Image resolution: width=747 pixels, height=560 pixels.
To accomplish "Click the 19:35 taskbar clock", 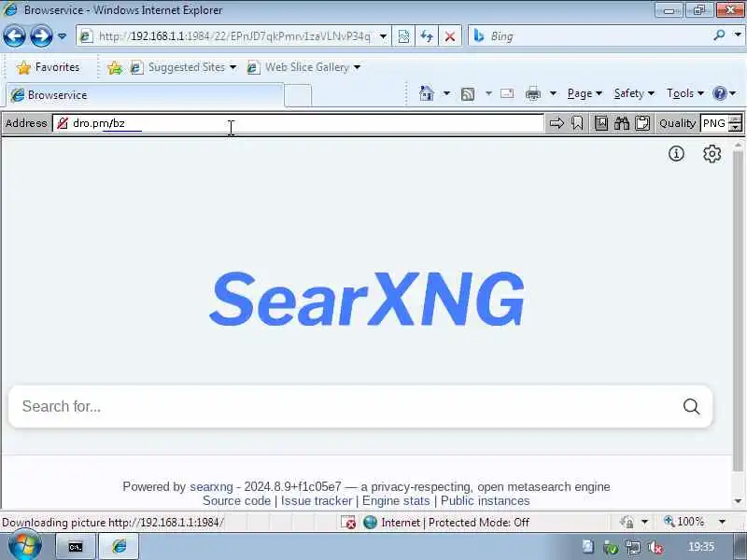I will point(701,547).
